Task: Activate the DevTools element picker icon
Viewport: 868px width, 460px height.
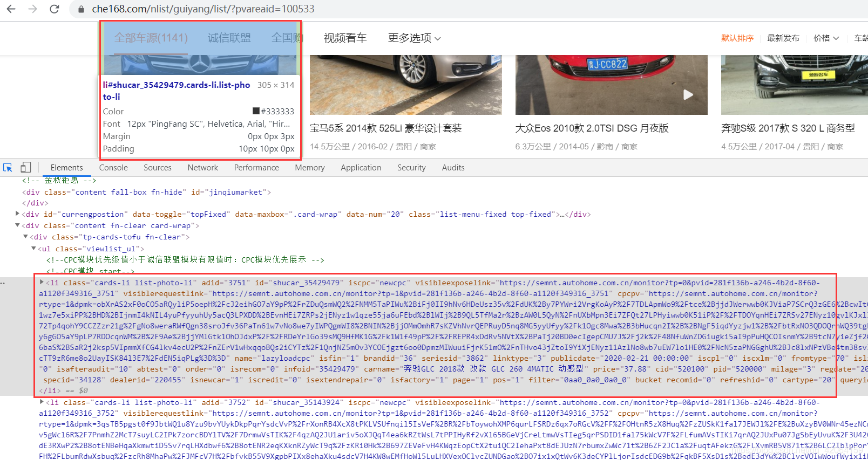Action: pos(8,168)
